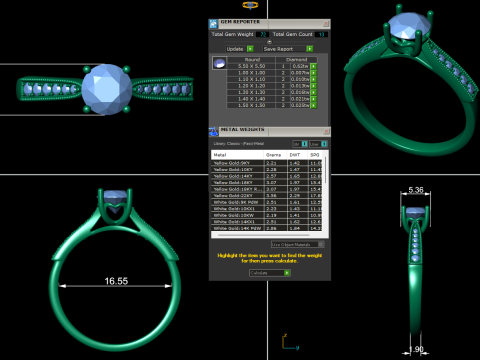Click the Metal Weights panel icon
Image resolution: width=480 pixels, height=360 pixels.
(213, 132)
